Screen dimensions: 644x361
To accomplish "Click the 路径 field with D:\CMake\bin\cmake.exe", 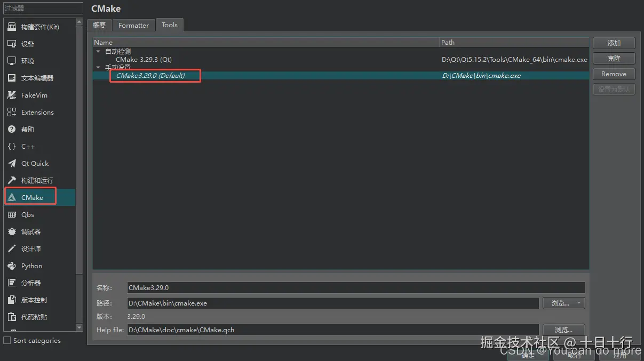I will tap(333, 303).
